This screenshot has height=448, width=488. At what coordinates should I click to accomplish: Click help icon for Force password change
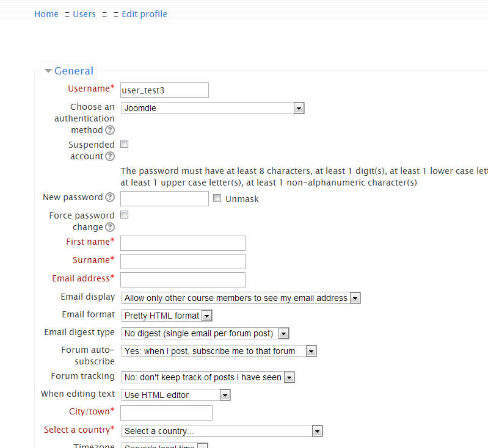pyautogui.click(x=110, y=227)
